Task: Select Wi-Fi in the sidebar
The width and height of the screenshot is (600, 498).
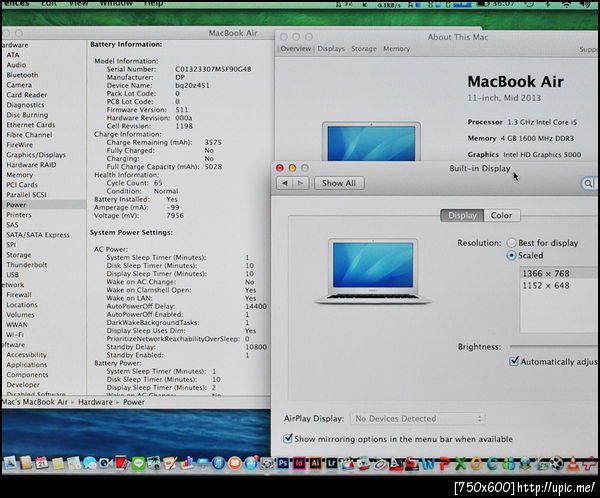Action: coord(15,335)
